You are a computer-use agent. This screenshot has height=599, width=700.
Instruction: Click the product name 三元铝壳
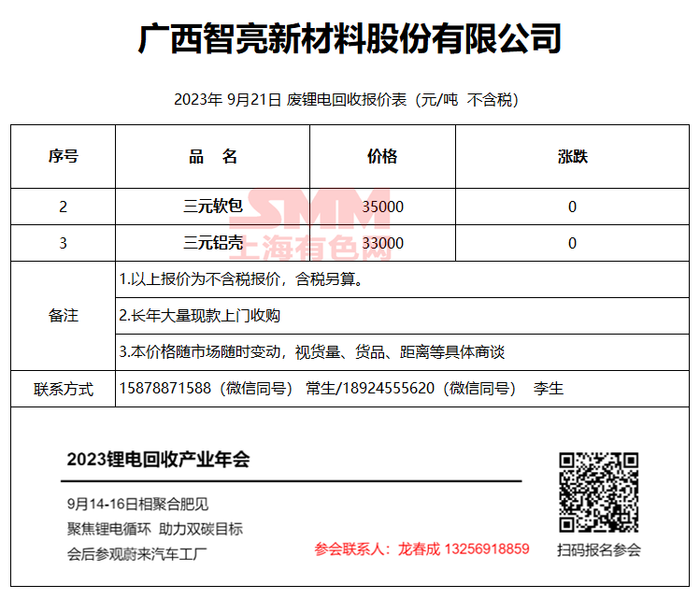click(212, 243)
